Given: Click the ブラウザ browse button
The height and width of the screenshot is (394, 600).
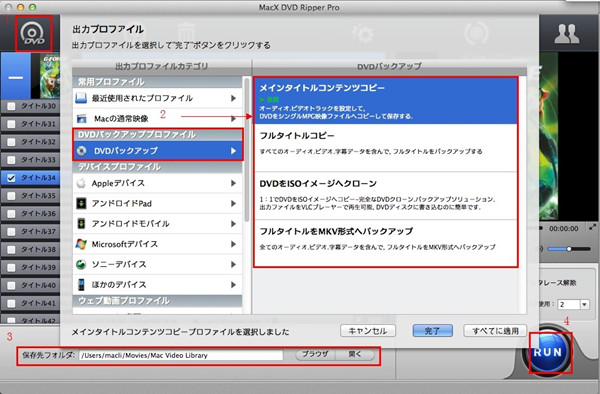Looking at the screenshot, I should pos(315,355).
